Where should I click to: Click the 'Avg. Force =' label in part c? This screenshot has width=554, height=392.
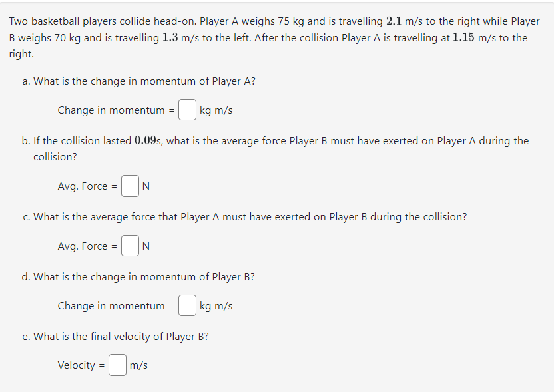(87, 246)
